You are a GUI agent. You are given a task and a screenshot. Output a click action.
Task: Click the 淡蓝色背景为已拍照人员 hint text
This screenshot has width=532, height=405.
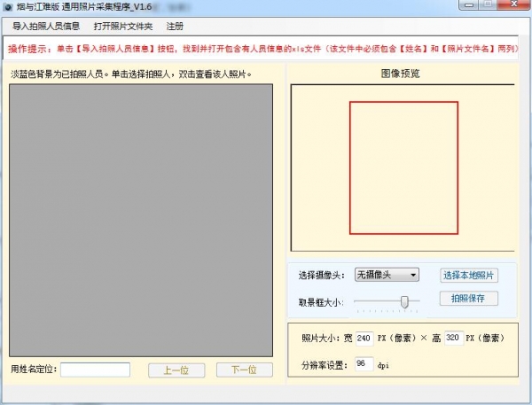[x=131, y=74]
